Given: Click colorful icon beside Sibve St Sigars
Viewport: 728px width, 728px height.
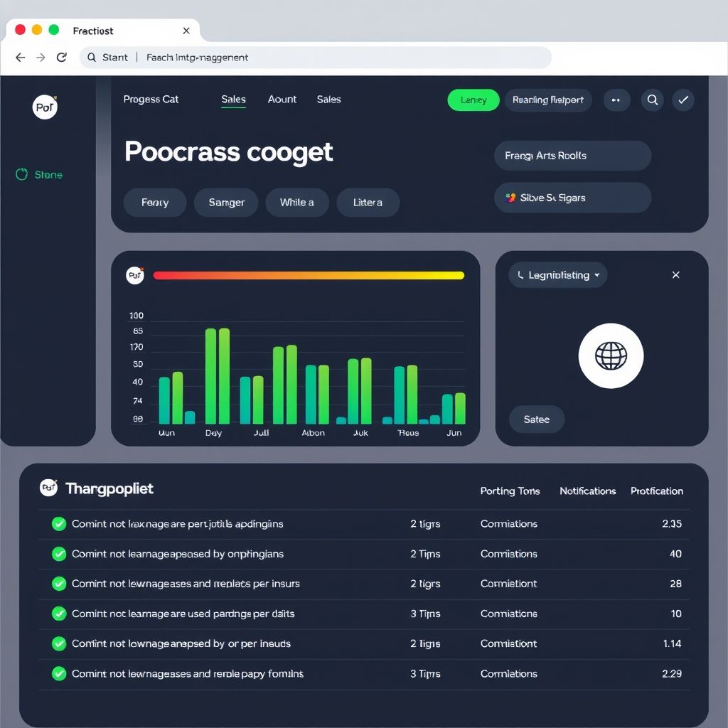Looking at the screenshot, I should 510,198.
